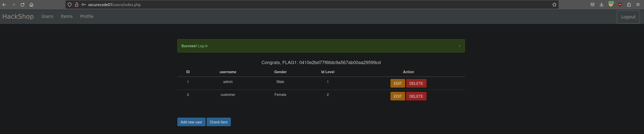Open the Users navigation item
This screenshot has height=134, width=644.
coord(47,16)
